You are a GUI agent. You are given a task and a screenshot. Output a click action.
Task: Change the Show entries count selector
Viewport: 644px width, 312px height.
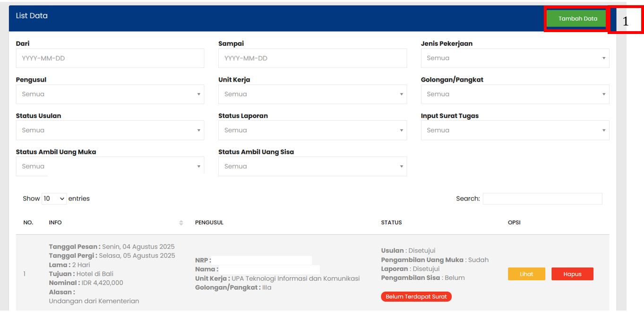[x=54, y=199]
